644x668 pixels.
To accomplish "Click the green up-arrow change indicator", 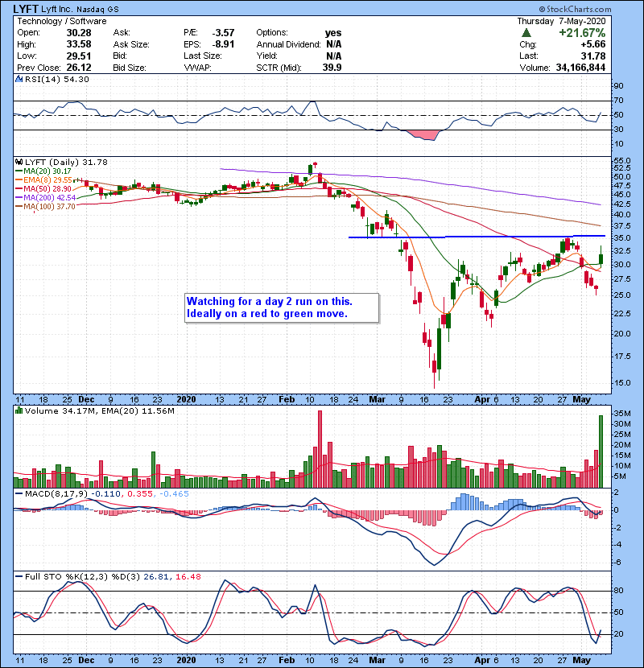I will (x=526, y=33).
